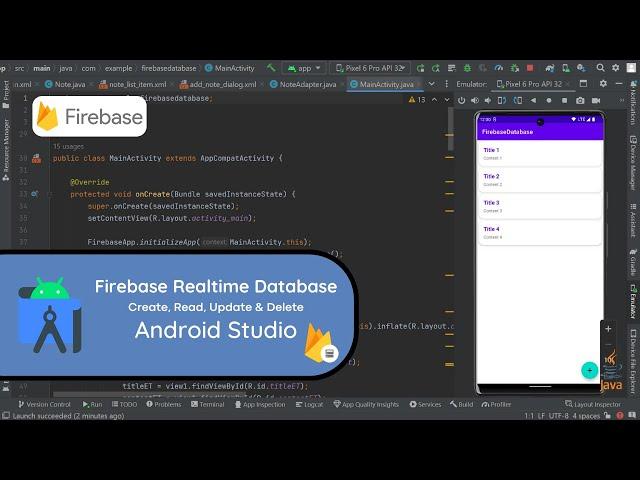Screen dimensions: 640x480
Task: Take emulator screenshot with camera icon
Action: (x=580, y=100)
